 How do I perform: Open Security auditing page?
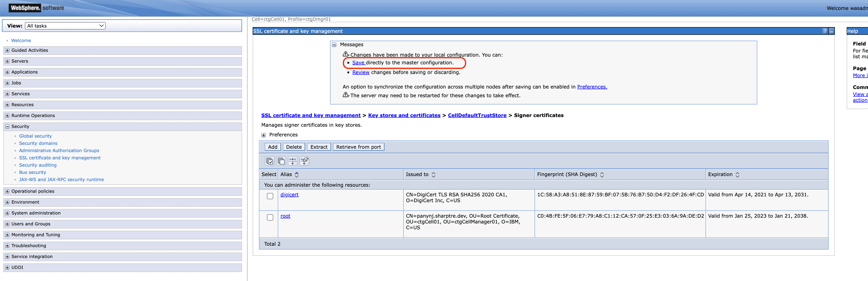(x=38, y=165)
